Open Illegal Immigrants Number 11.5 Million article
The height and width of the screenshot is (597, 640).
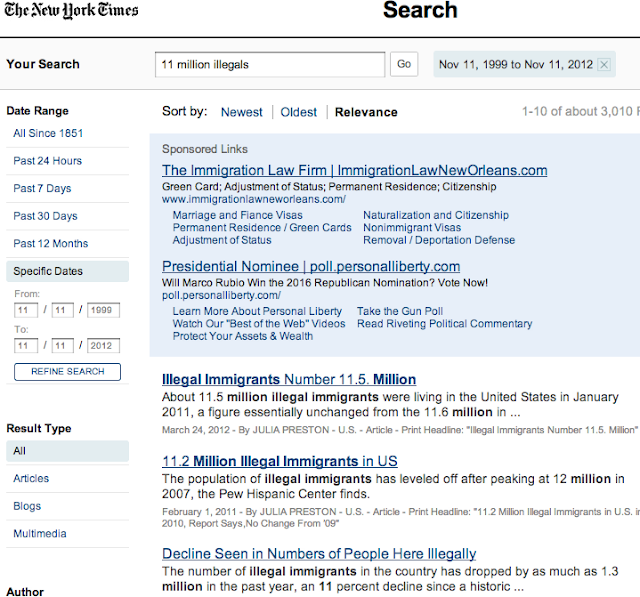coord(289,380)
